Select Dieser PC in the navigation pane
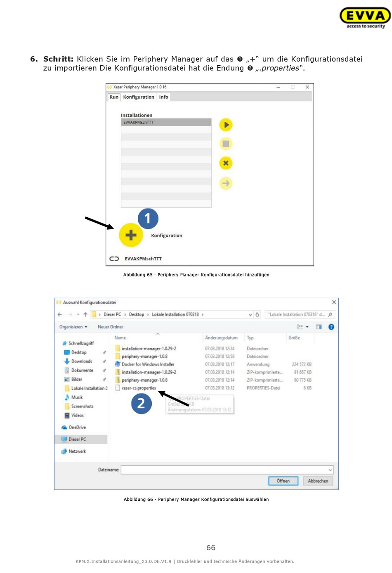This screenshot has width=392, height=573. click(81, 439)
